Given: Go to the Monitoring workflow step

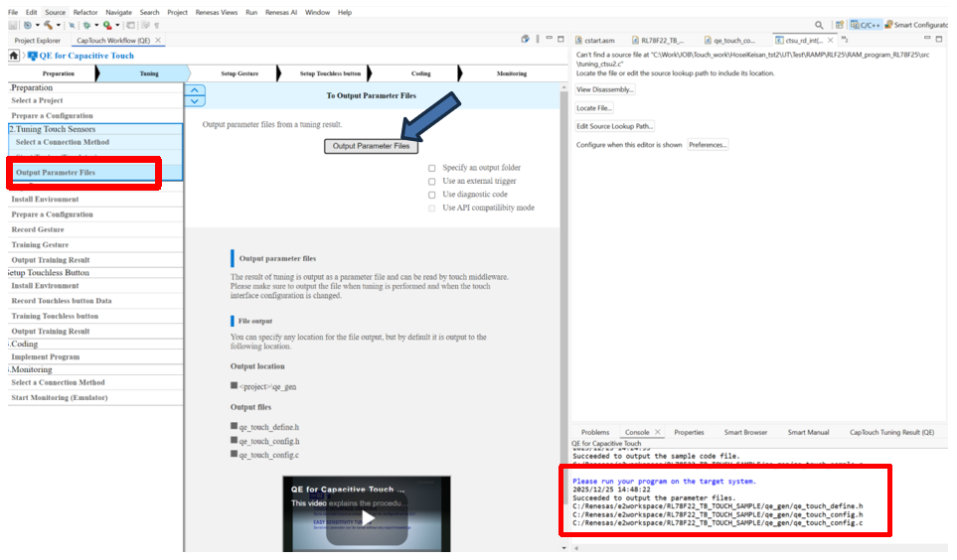Looking at the screenshot, I should point(512,73).
